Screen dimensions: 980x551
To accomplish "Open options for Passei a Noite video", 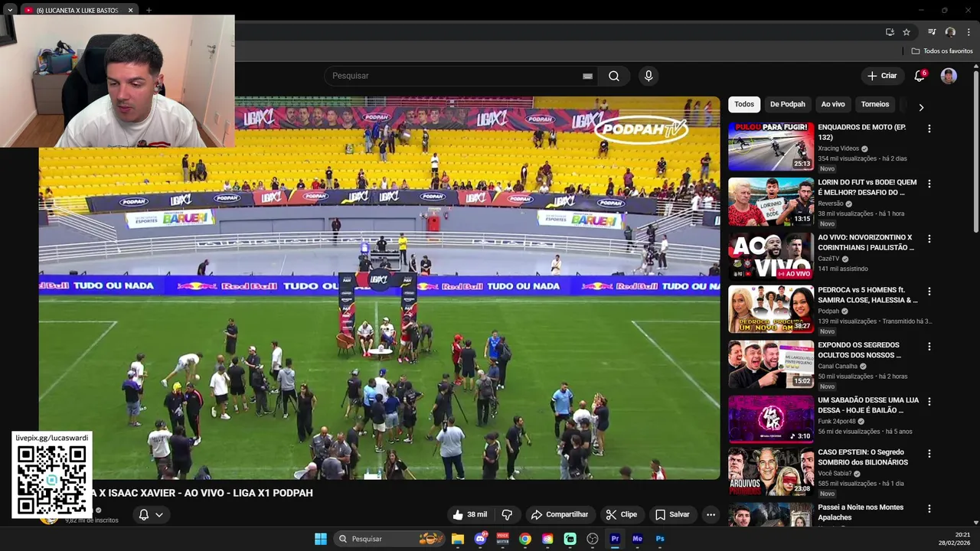I will click(929, 508).
